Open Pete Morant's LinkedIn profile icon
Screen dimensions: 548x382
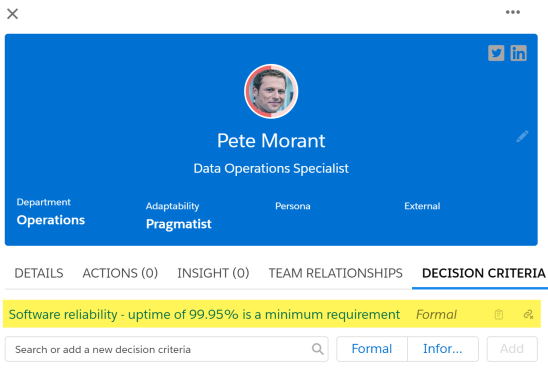coord(518,53)
